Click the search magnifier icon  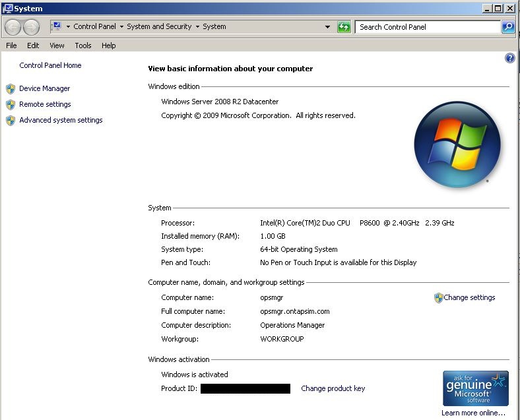click(x=507, y=27)
